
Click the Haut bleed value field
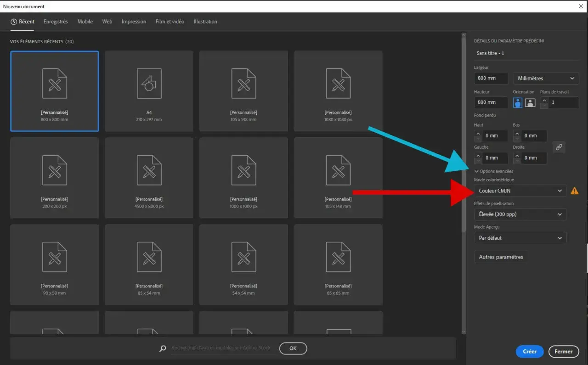point(495,136)
